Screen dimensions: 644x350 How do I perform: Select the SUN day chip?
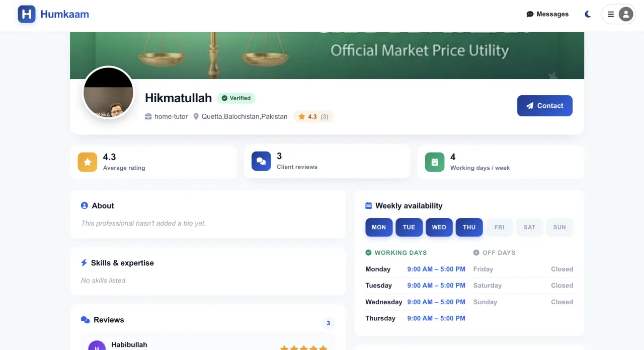[559, 227]
